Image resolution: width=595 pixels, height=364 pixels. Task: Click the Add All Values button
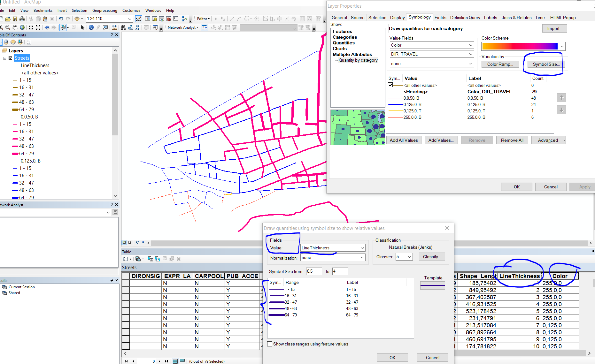point(404,140)
